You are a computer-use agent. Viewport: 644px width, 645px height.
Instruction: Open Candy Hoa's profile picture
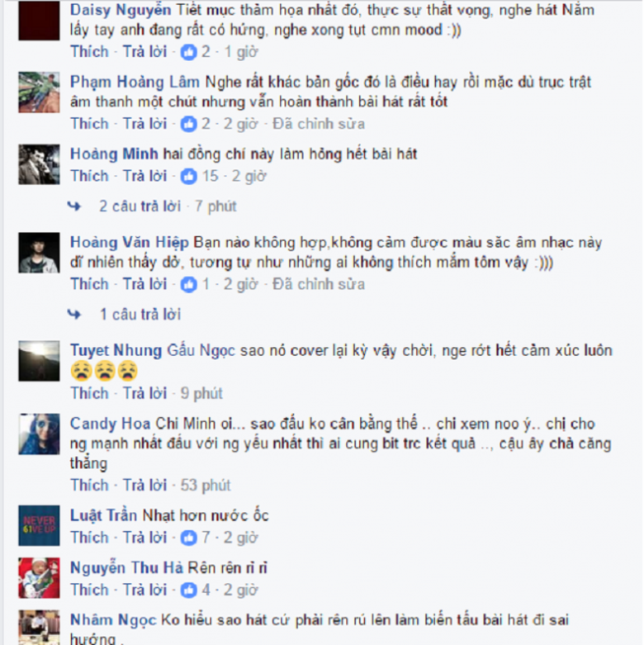coord(39,434)
